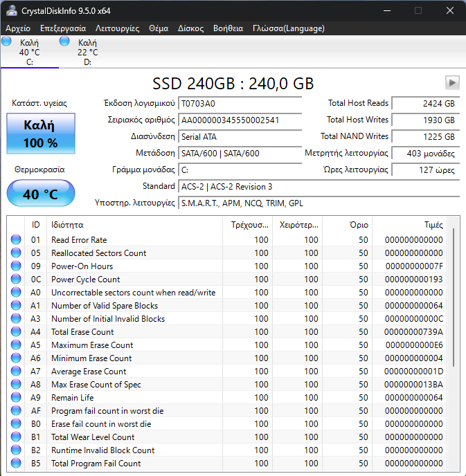Click the Καλή 100 % health status button
This screenshot has width=466, height=476.
pos(41,134)
